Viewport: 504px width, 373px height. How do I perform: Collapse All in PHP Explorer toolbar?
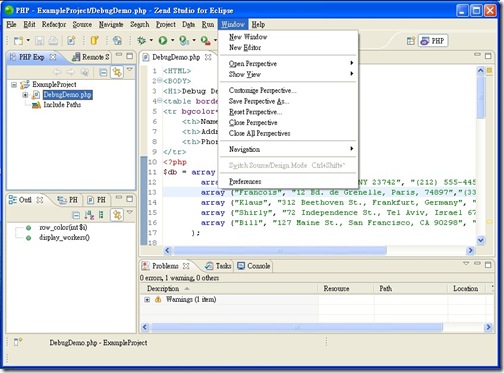pos(103,72)
